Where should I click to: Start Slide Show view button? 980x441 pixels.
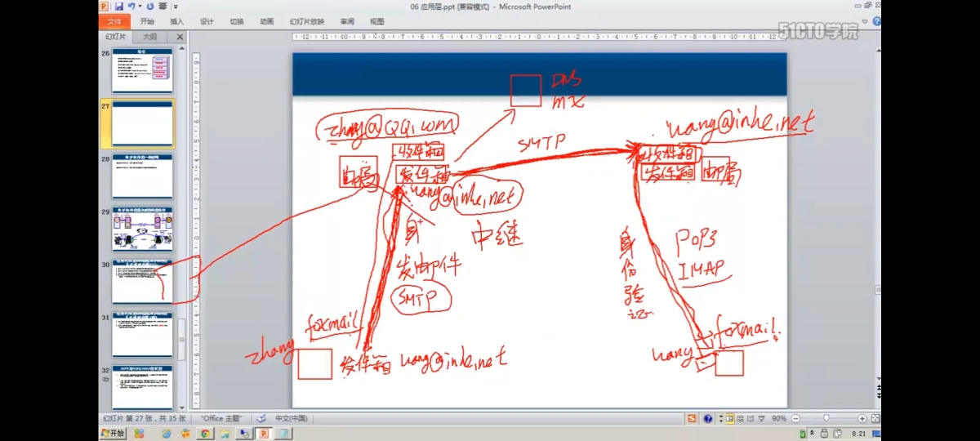coord(761,418)
